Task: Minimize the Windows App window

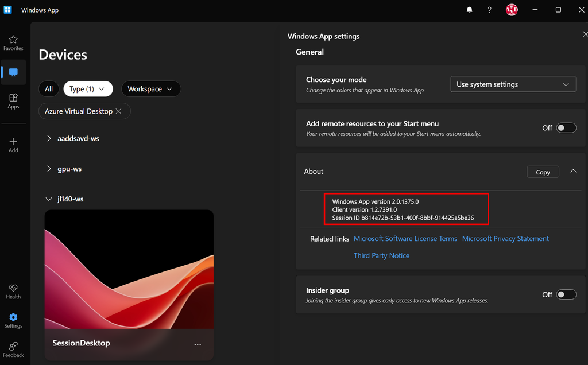Action: [535, 10]
